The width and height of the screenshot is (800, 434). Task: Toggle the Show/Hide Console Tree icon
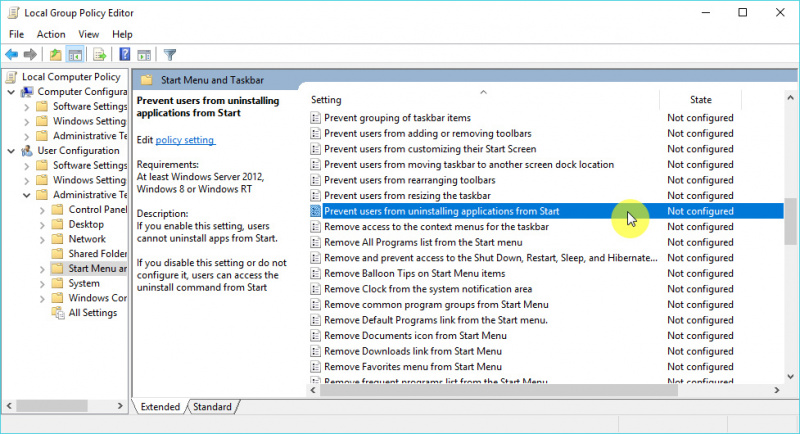(75, 55)
